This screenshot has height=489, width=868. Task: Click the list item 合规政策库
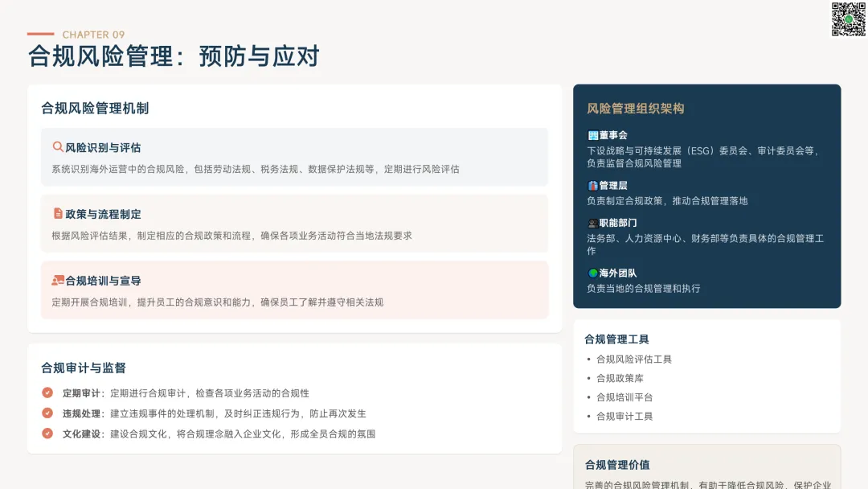click(x=620, y=378)
